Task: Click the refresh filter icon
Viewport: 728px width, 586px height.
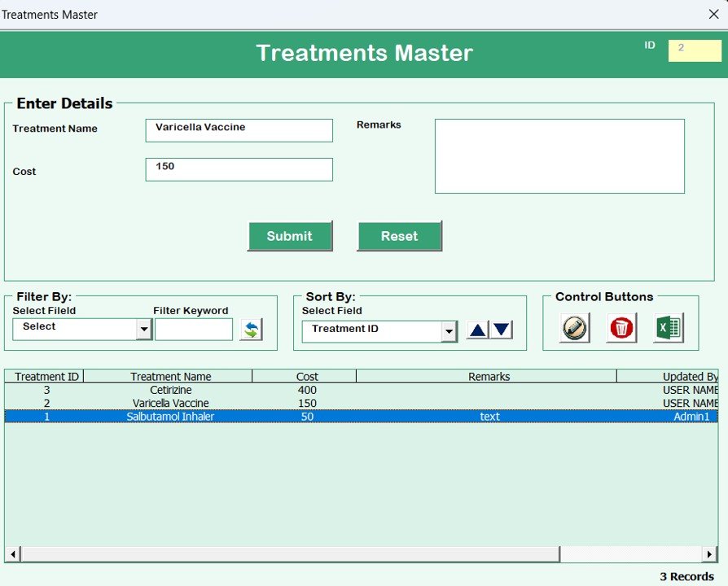Action: coord(251,330)
